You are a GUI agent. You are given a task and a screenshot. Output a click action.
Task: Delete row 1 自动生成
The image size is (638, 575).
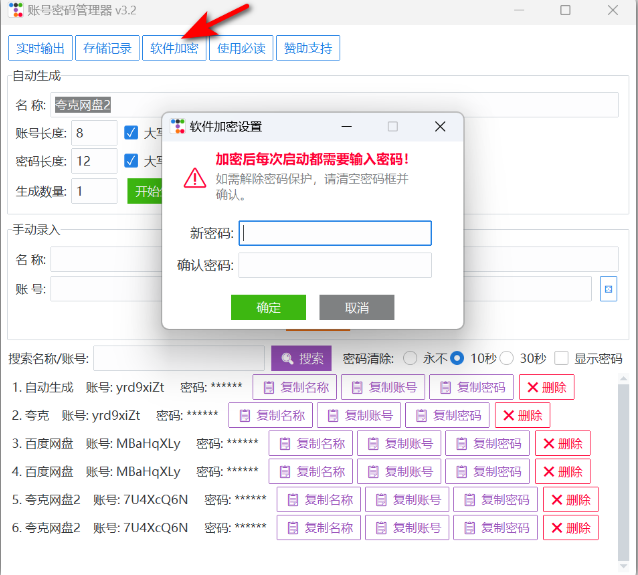[x=547, y=387]
